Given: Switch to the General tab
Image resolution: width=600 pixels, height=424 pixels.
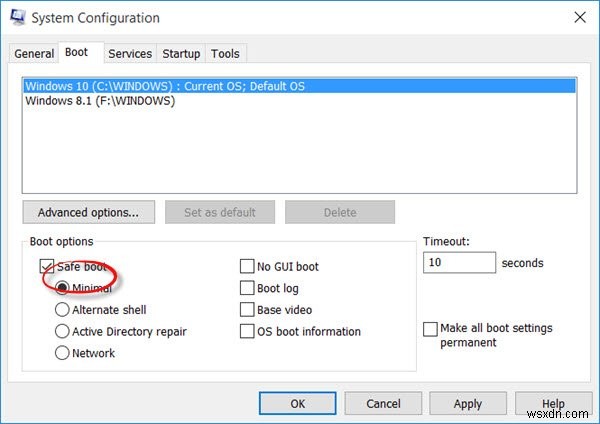Looking at the screenshot, I should coord(34,54).
